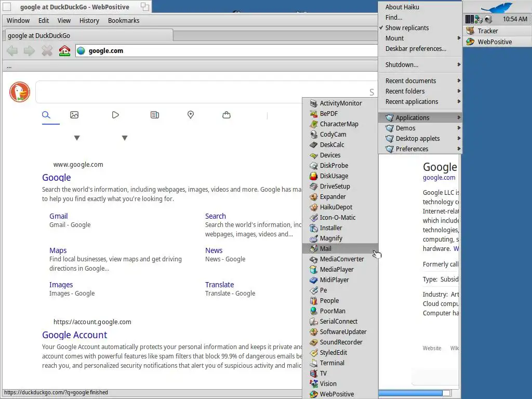Click the Forward navigation arrow

pyautogui.click(x=29, y=51)
